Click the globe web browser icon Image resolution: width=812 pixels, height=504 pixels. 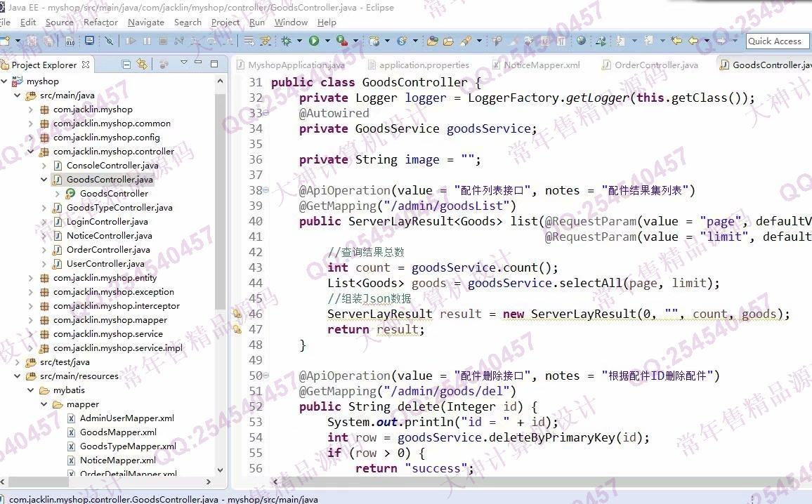581,40
